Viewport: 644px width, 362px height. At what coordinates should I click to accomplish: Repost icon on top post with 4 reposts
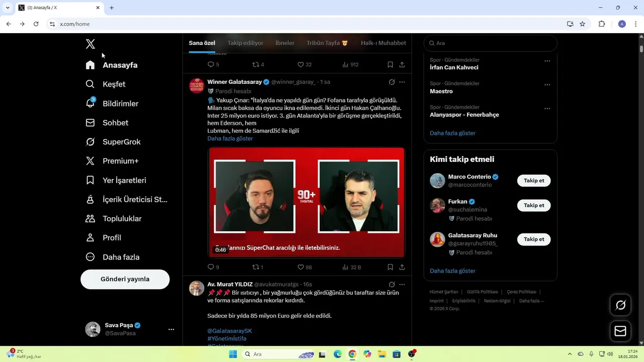pyautogui.click(x=255, y=64)
